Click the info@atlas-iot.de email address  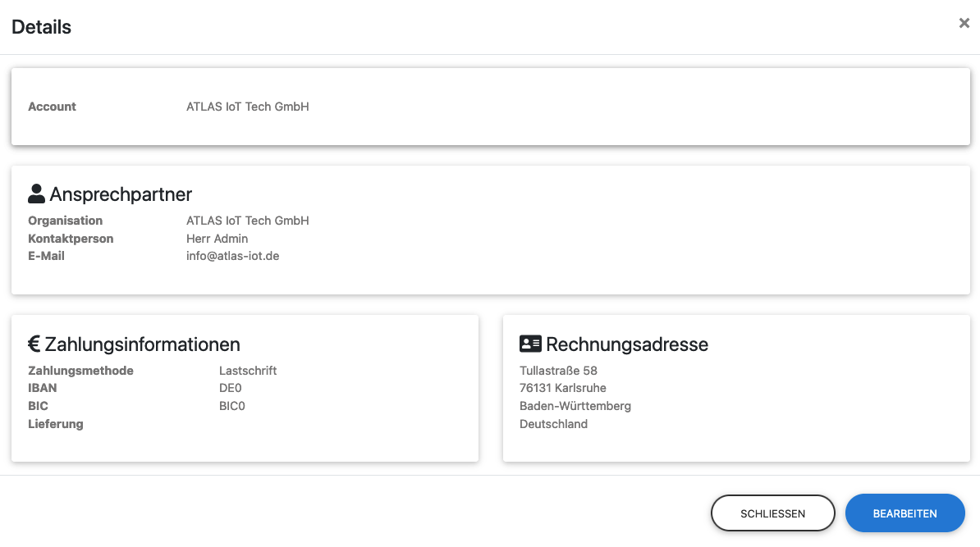coord(232,256)
